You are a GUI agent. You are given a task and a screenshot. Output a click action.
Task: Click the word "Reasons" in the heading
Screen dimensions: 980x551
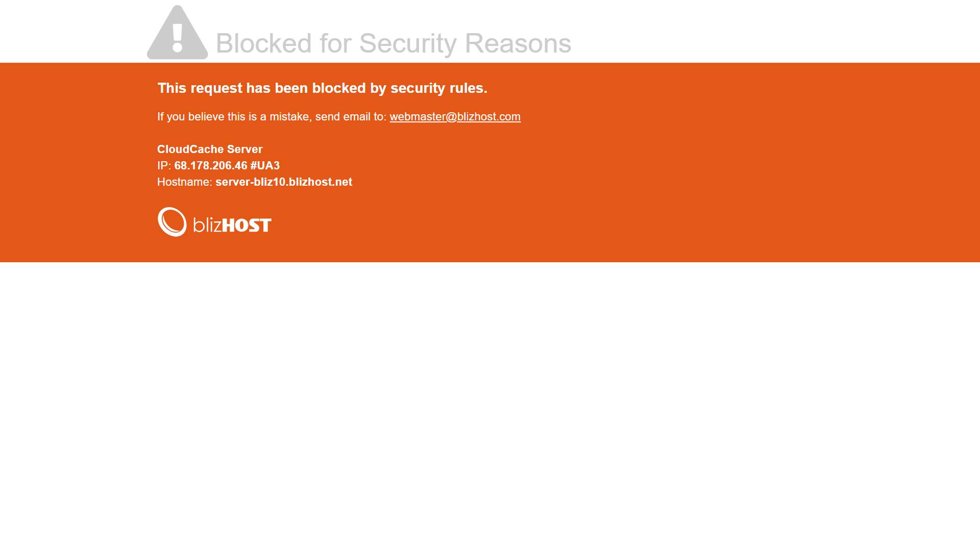pos(518,43)
